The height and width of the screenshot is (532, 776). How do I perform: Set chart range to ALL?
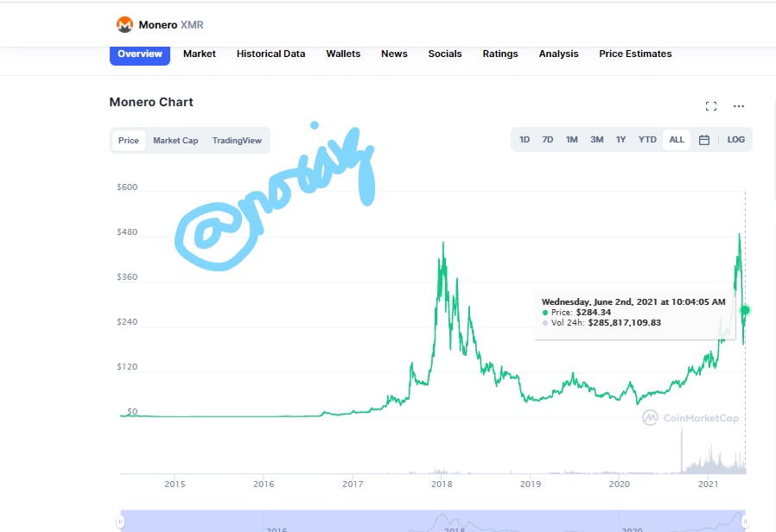676,139
